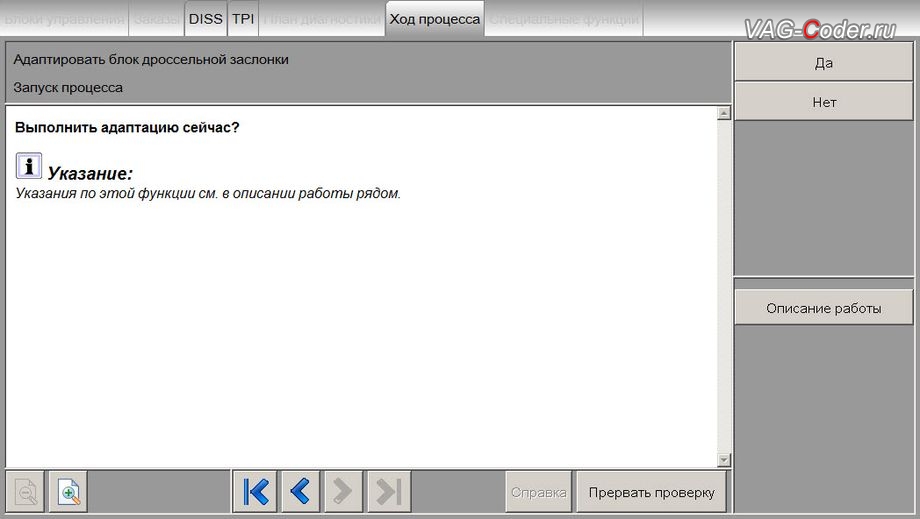Click the note 'Указания по этой функции см.'
This screenshot has height=519, width=920.
(x=115, y=193)
